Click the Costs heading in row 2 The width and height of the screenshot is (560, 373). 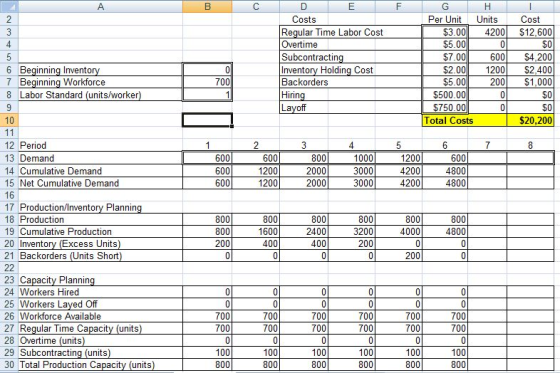pyautogui.click(x=304, y=19)
